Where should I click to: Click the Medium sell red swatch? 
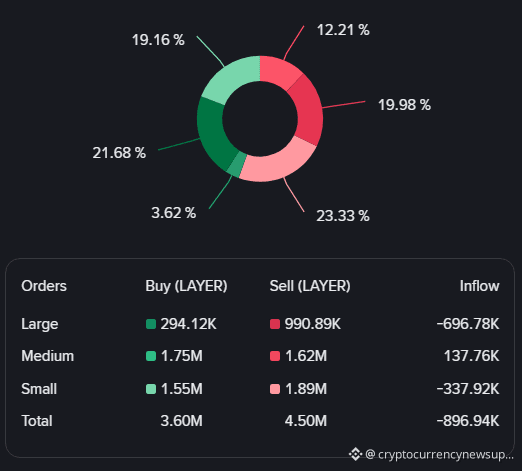(275, 356)
